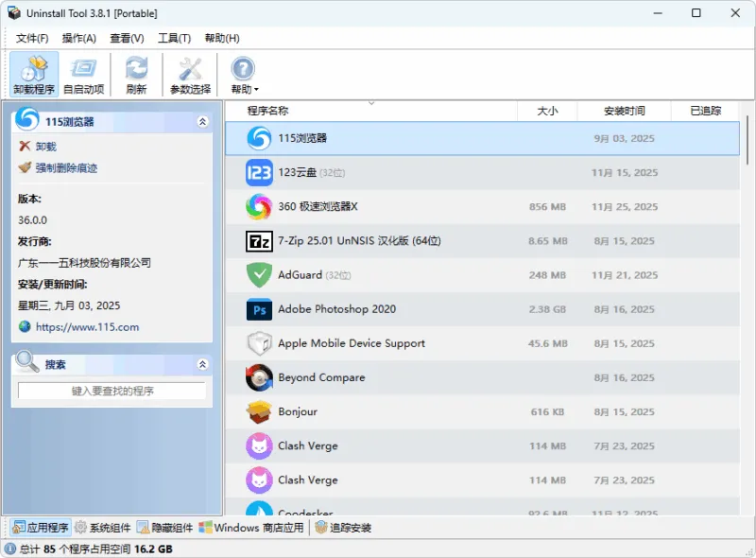Select the 11月 21, 2025 date cell

(624, 275)
